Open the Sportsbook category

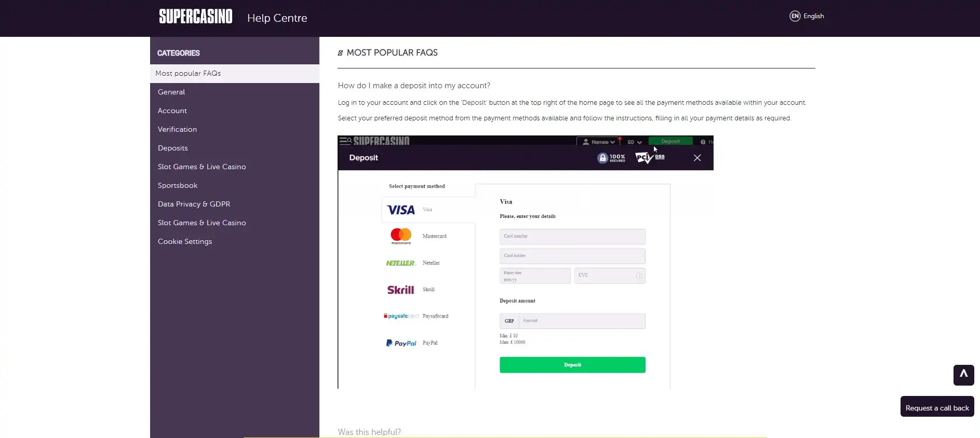point(235,186)
